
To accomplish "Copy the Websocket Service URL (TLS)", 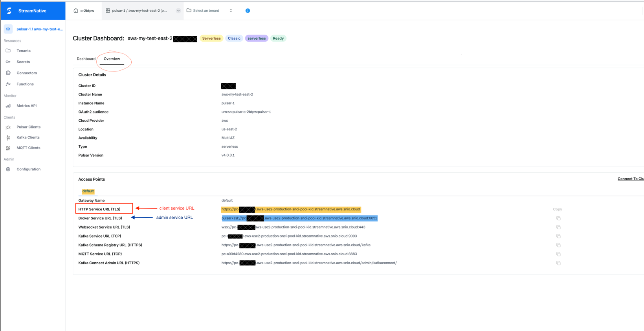I will pyautogui.click(x=558, y=227).
